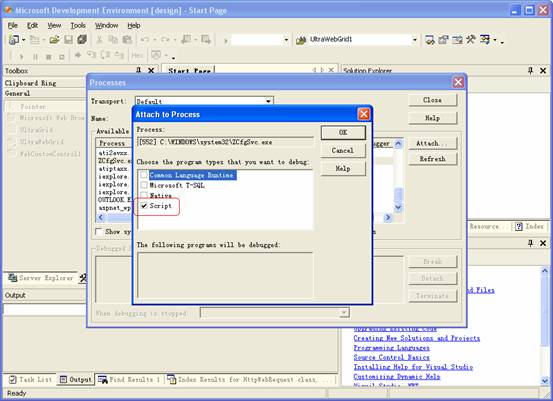553x401 pixels.
Task: Open the UltraWebGrid1 find combo arrow
Action: [415, 40]
